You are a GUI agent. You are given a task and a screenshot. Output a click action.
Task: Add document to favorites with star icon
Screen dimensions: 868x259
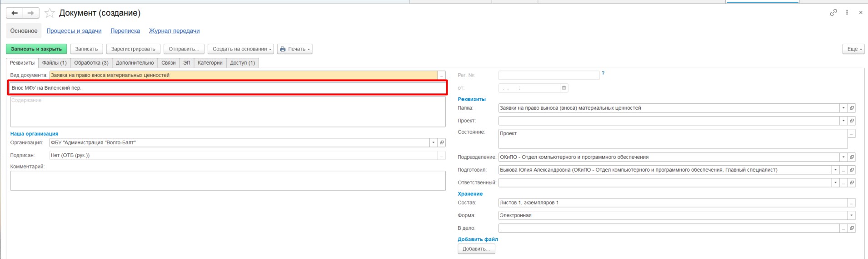coord(50,13)
